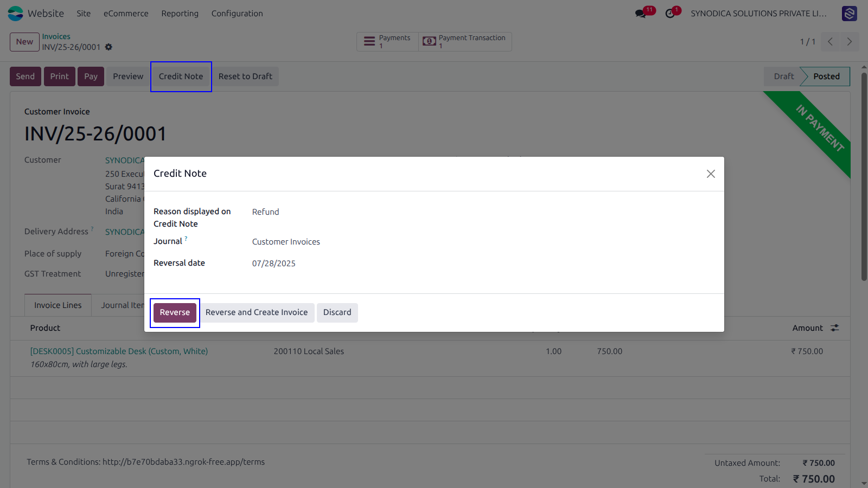Open the Reporting menu
Image resolution: width=868 pixels, height=488 pixels.
click(x=180, y=14)
